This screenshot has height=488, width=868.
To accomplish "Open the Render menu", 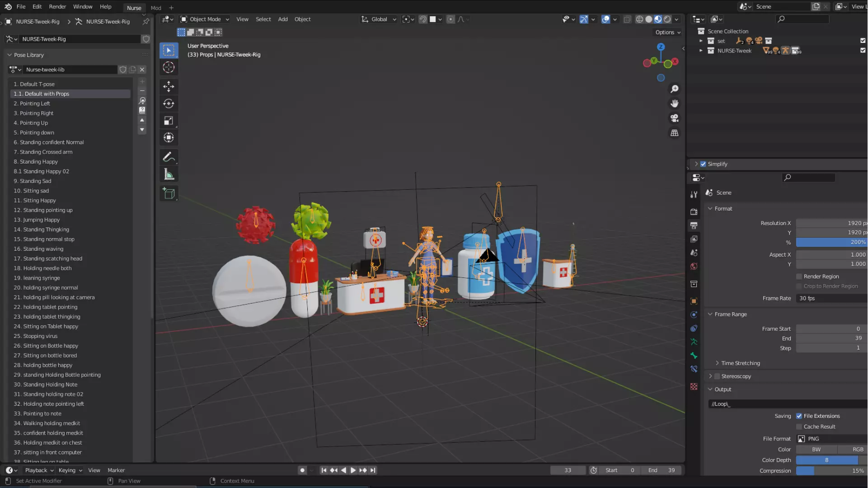I will coord(57,6).
